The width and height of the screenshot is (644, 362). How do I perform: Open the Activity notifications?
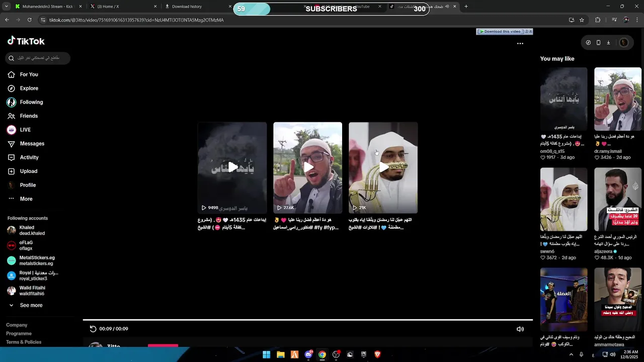(x=23, y=157)
